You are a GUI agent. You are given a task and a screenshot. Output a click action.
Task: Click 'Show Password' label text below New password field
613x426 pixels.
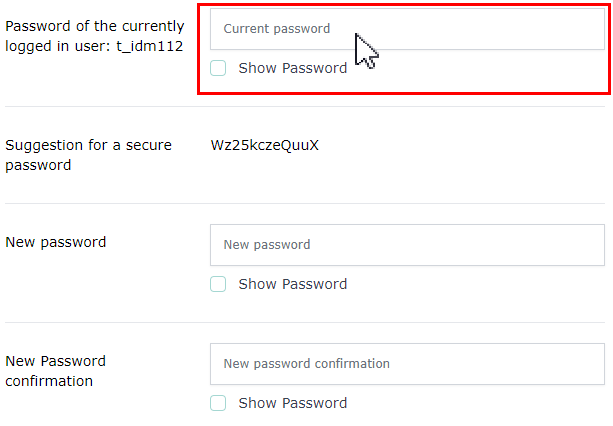(x=292, y=284)
